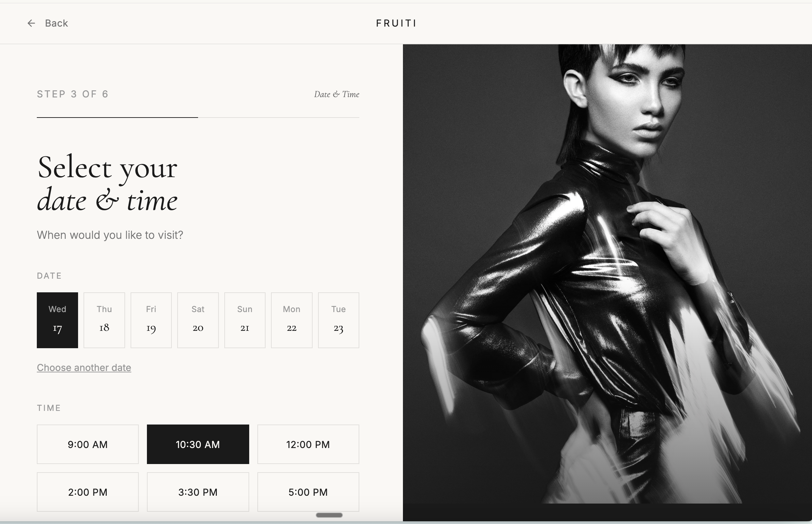This screenshot has width=812, height=524.
Task: Pick the 5:00 PM time slot
Action: (308, 492)
